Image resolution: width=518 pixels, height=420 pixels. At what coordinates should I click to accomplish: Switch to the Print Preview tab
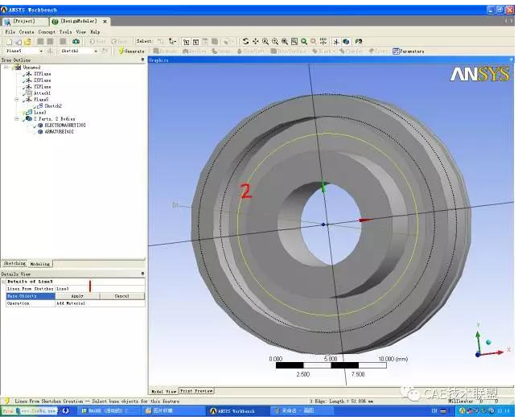click(x=196, y=391)
